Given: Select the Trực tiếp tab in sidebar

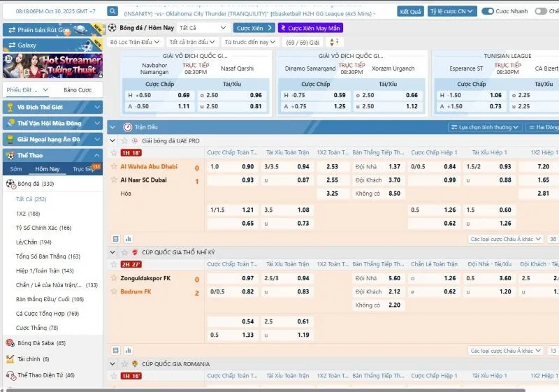Looking at the screenshot, I should [x=83, y=169].
